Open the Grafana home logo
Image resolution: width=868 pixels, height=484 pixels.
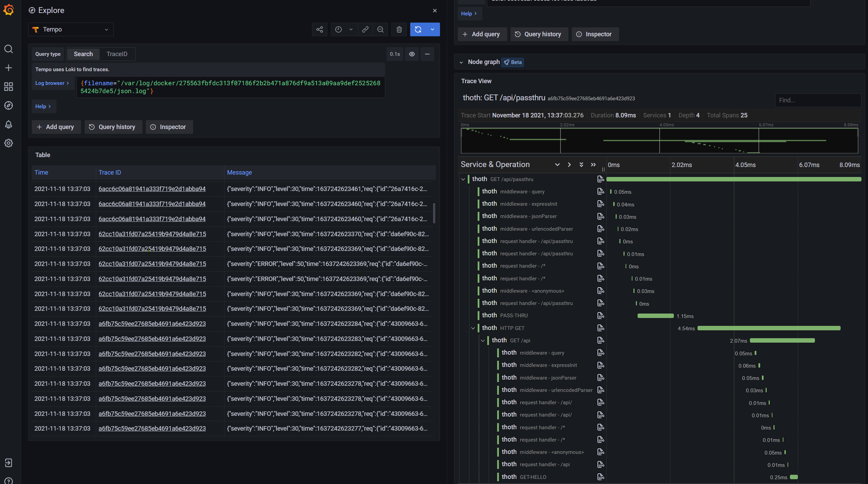click(x=9, y=10)
